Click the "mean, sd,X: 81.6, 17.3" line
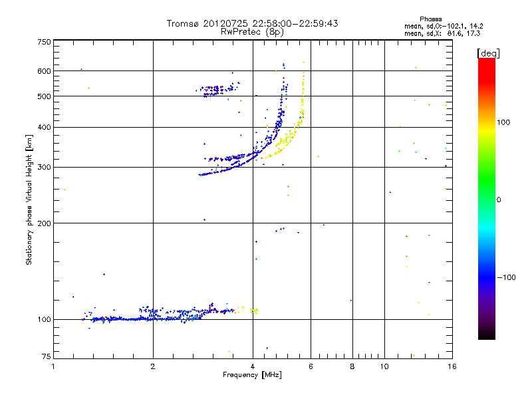Screen dimensions: 532x399 point(442,33)
